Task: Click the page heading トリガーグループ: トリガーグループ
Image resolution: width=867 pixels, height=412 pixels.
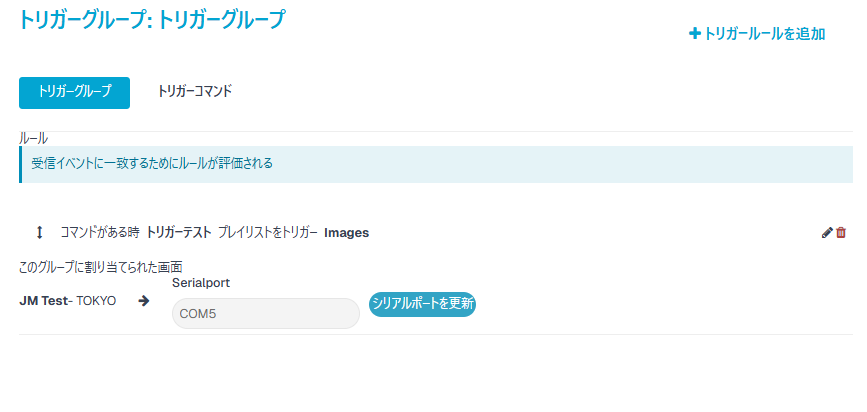Action: click(x=152, y=20)
